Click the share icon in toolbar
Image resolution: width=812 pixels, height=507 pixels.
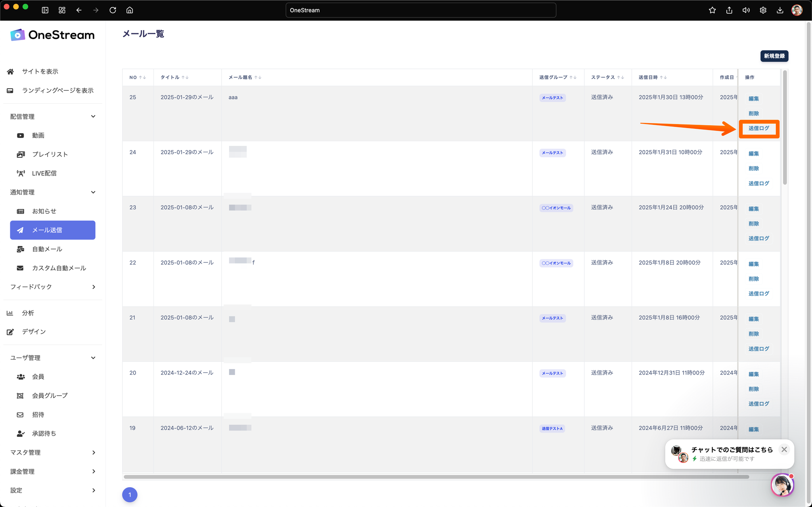(x=729, y=10)
